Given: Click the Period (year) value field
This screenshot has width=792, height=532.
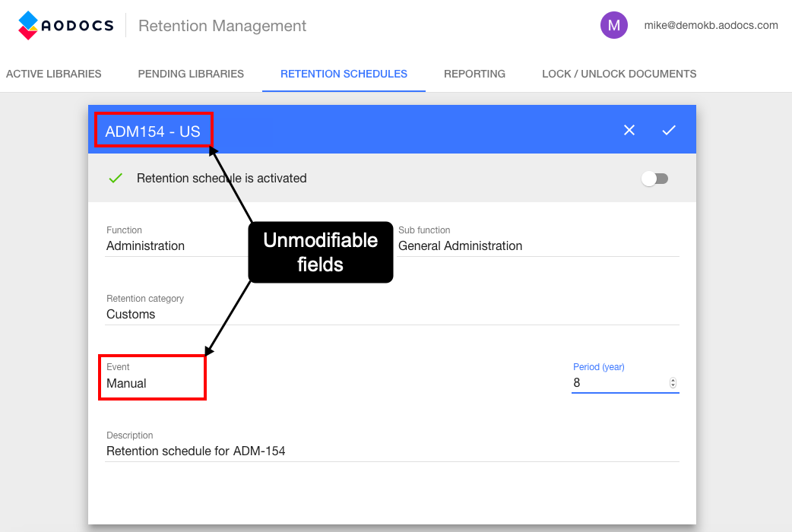Looking at the screenshot, I should [608, 382].
